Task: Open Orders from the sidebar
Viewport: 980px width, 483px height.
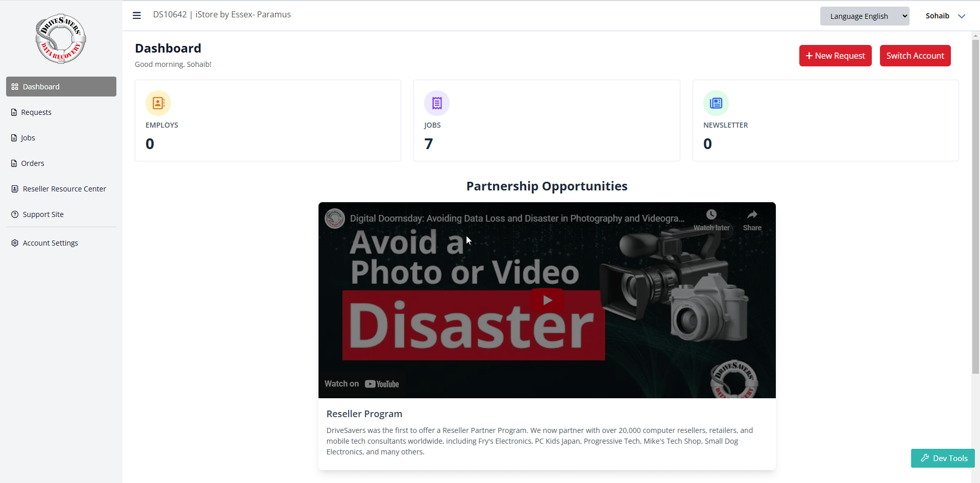Action: tap(33, 163)
